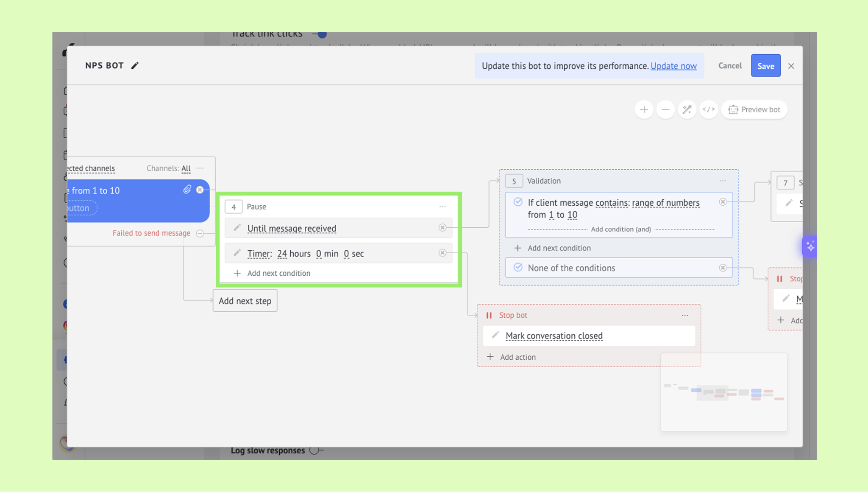Edit the NPS BOT name pencil icon
This screenshot has height=492, width=868.
click(x=135, y=65)
